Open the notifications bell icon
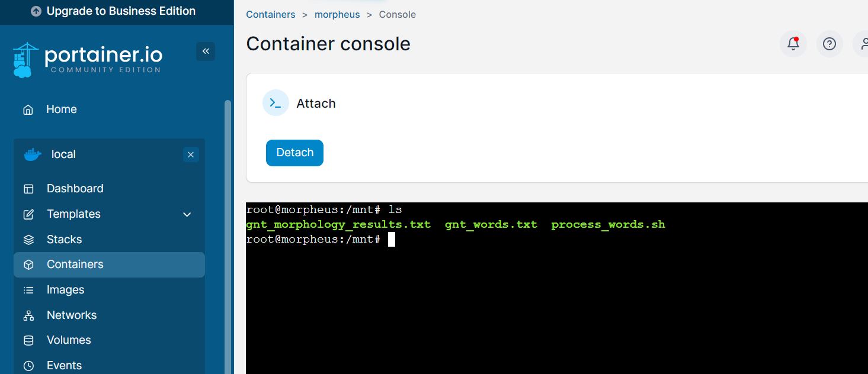Viewport: 868px width, 374px height. [x=793, y=44]
